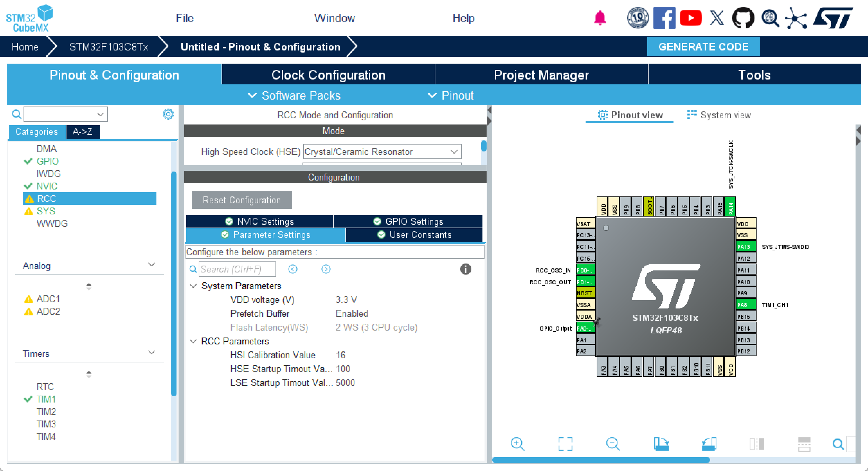Click the pin search magnifier icon
The height and width of the screenshot is (471, 868).
pyautogui.click(x=838, y=444)
